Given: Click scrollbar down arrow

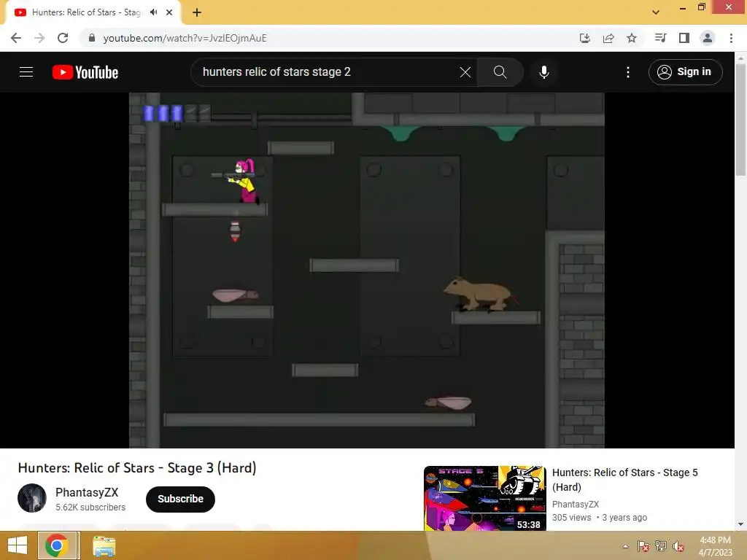Looking at the screenshot, I should coord(740,524).
